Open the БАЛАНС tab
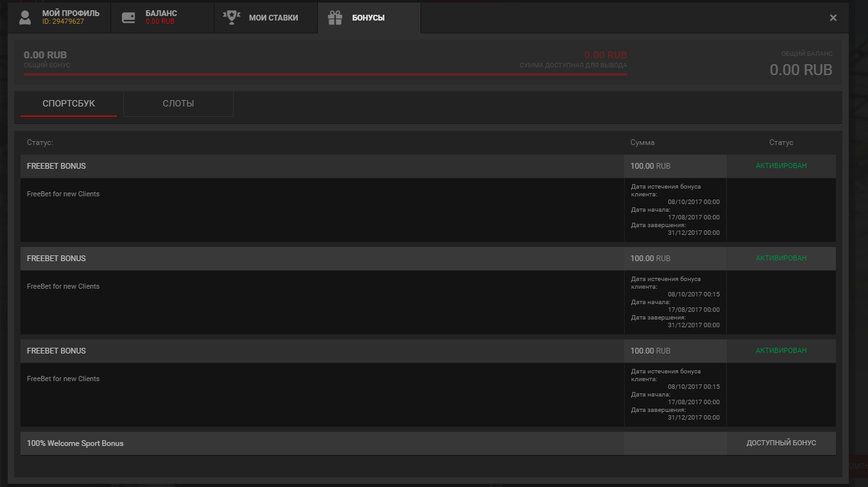Screen dimensions: 868x487 coord(162,17)
